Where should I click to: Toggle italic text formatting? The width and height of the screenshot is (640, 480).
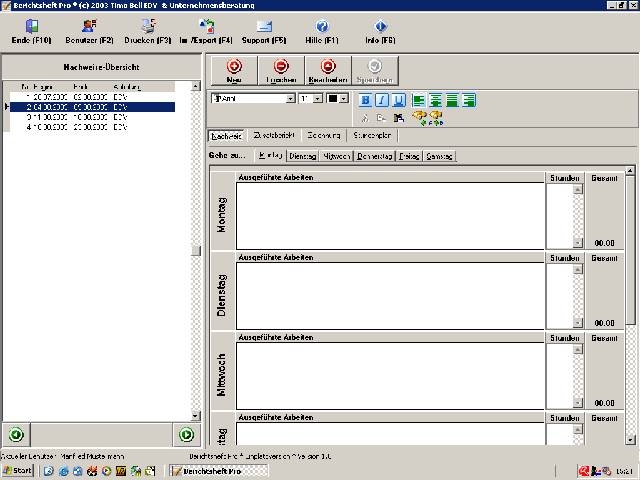(x=382, y=100)
